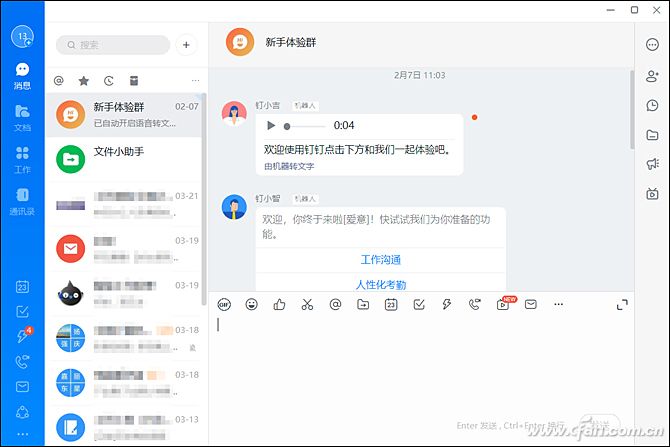Viewport: 670px width, 447px height.
Task: Open the Contacts (通讯录) section
Action: pos(22,201)
